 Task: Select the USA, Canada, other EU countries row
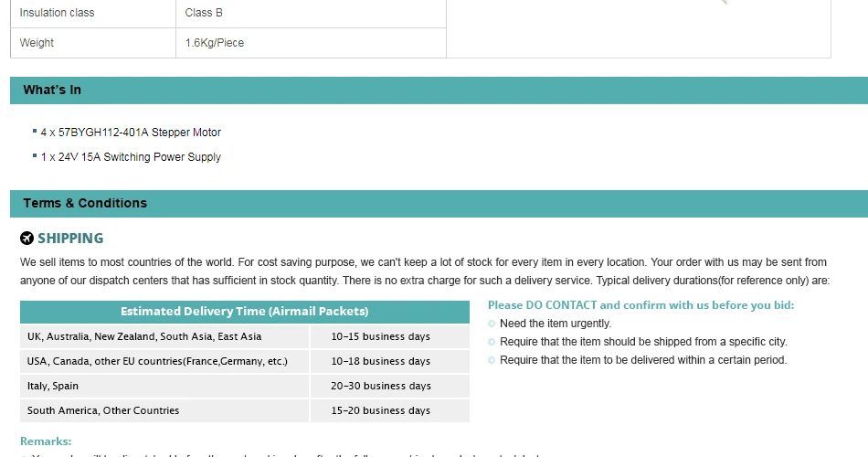click(x=245, y=361)
